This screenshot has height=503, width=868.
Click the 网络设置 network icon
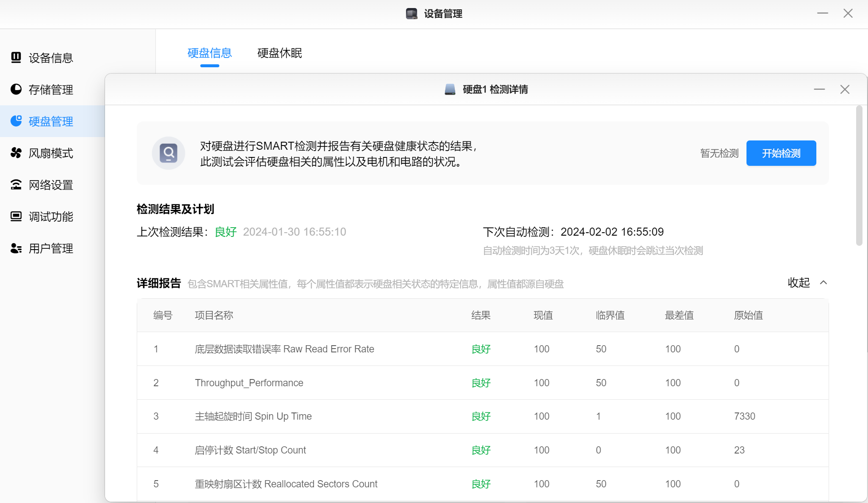pos(16,184)
